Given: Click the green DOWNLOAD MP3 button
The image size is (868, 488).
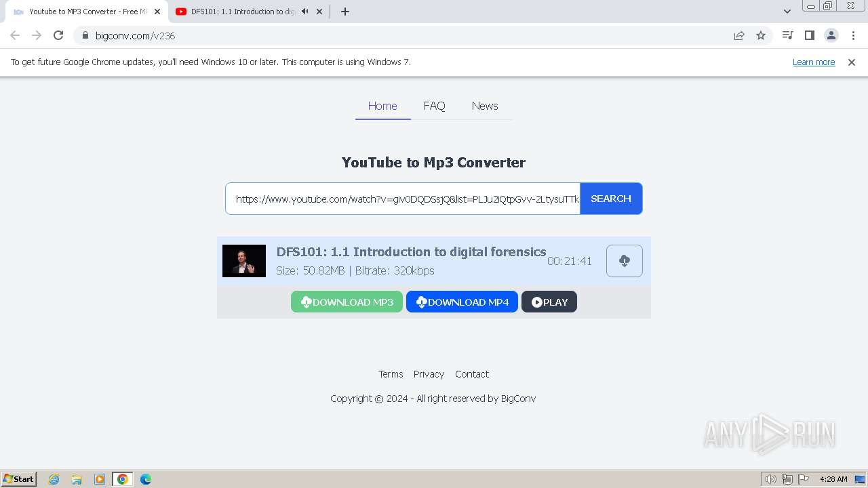Looking at the screenshot, I should [347, 302].
